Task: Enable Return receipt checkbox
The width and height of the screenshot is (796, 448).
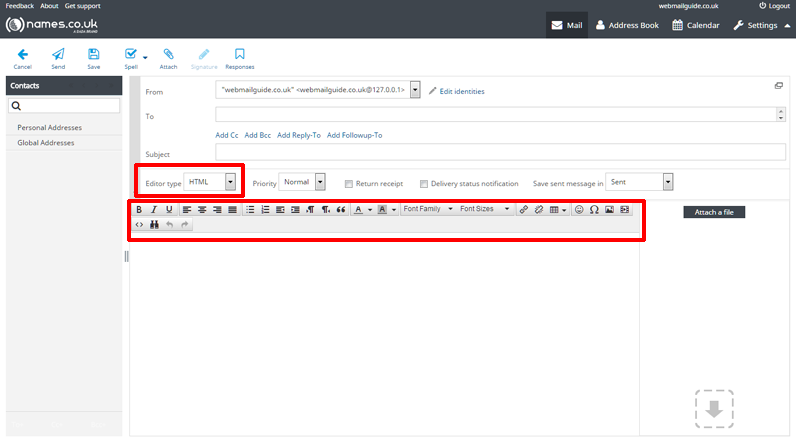Action: point(348,184)
